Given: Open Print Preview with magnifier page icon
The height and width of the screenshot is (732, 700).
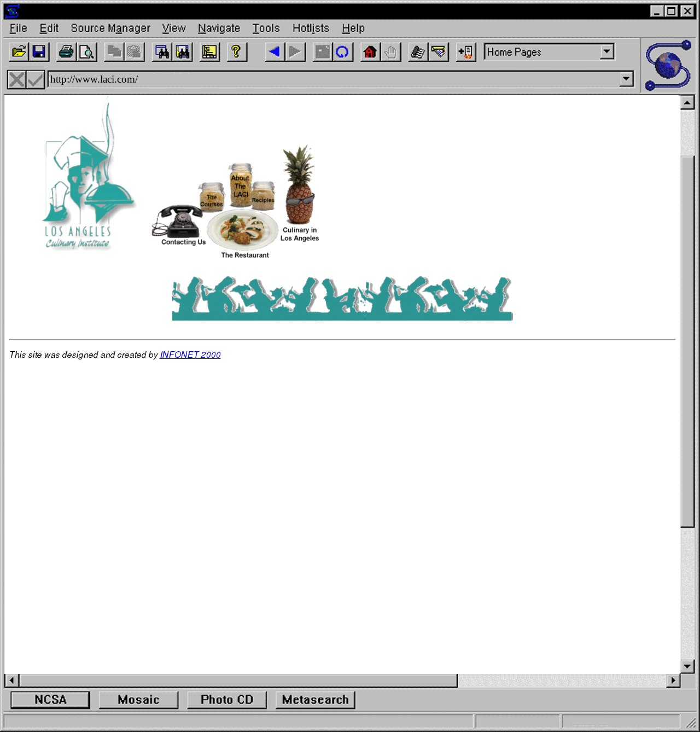Looking at the screenshot, I should click(x=87, y=52).
